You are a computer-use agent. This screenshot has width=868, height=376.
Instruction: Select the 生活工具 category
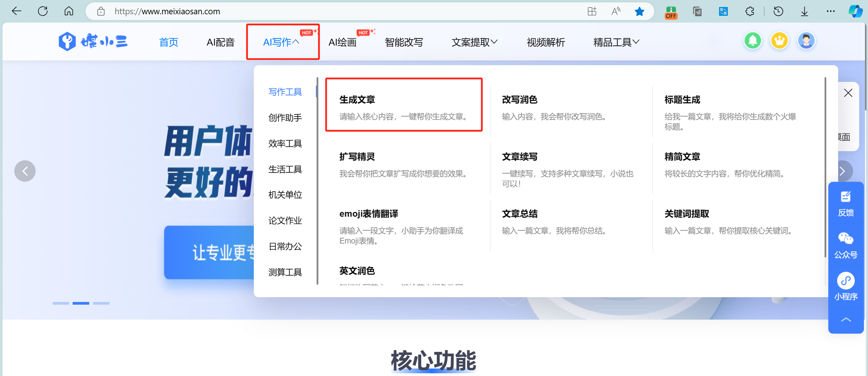point(285,169)
